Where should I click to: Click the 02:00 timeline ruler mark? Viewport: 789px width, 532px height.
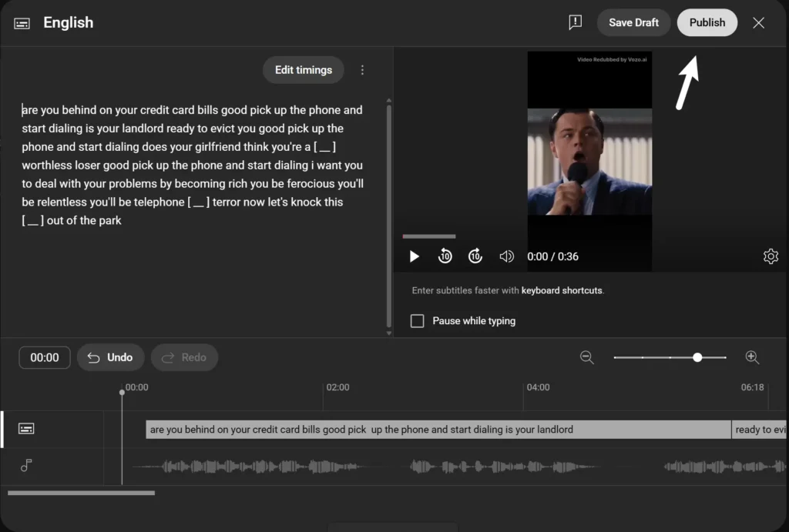pos(337,387)
